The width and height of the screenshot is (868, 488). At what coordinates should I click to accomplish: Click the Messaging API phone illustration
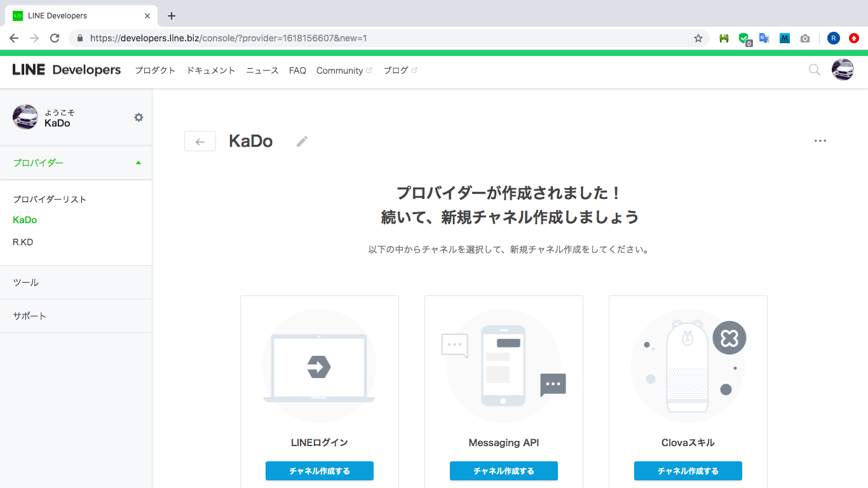[503, 366]
